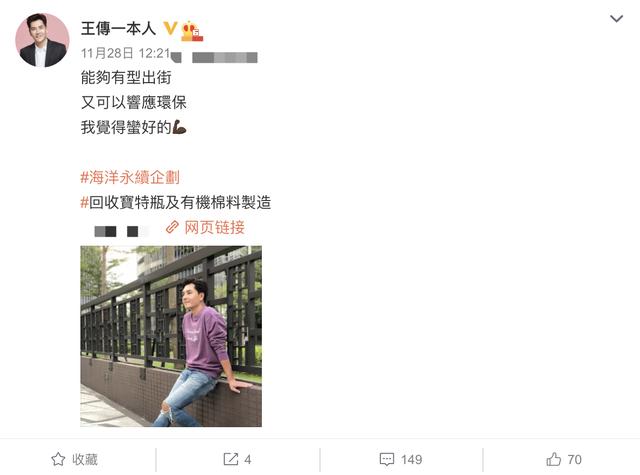Toggle the thumbs-up like icon

(553, 459)
